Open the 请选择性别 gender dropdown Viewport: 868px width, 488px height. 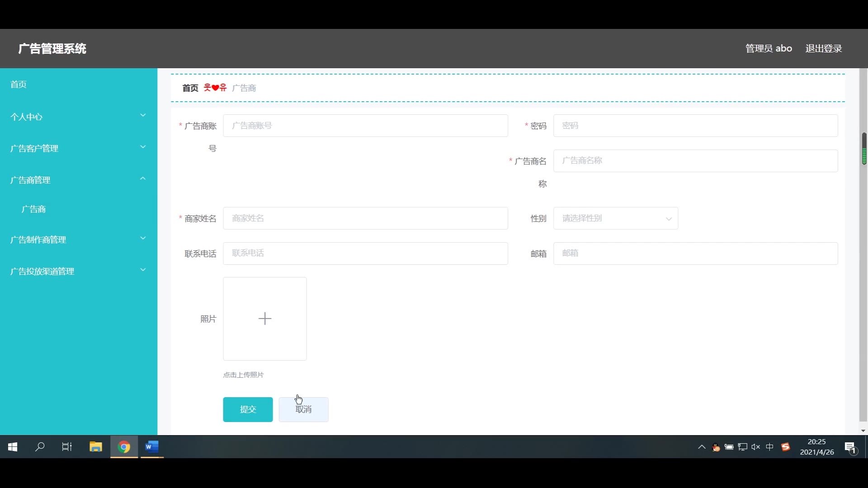click(615, 218)
